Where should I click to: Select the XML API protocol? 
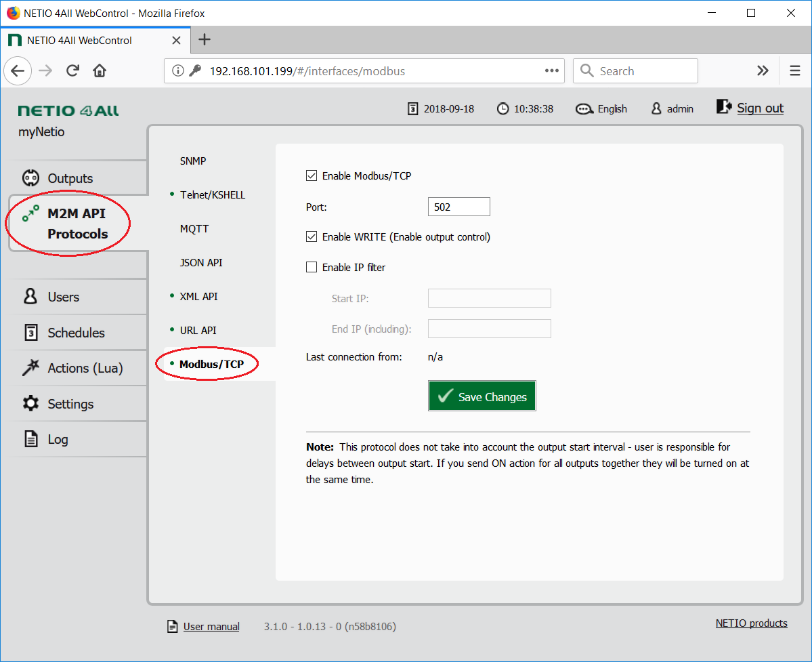pos(198,296)
